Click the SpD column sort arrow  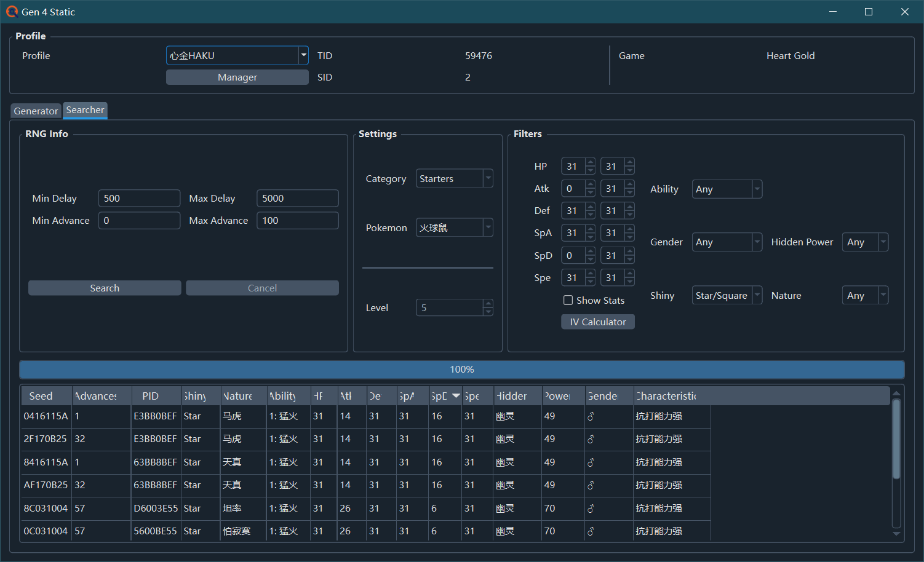coord(456,396)
